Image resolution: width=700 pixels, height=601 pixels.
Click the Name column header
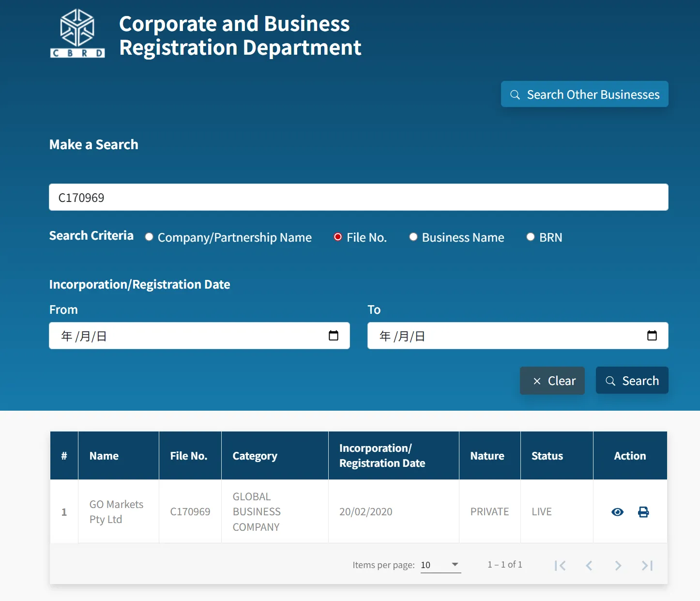pyautogui.click(x=104, y=456)
